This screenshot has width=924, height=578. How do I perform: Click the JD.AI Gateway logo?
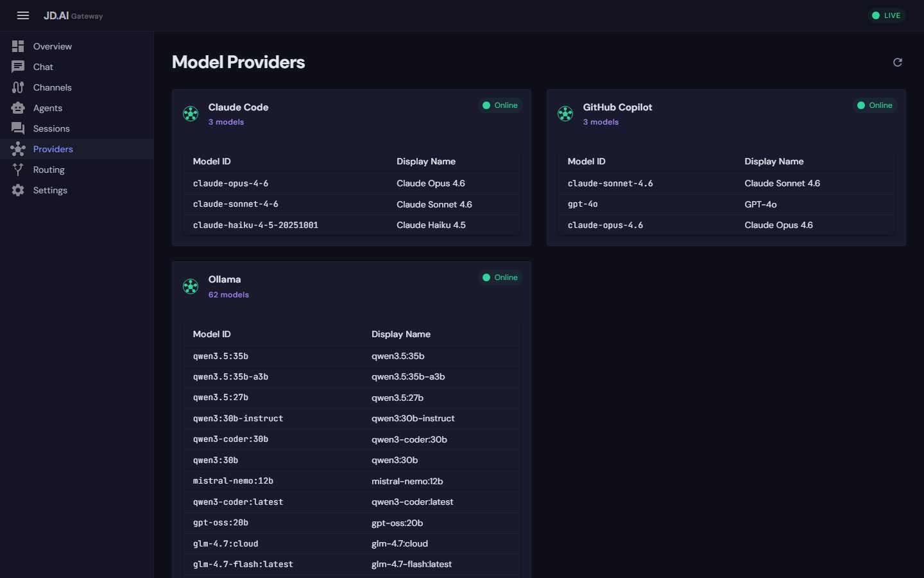(x=73, y=15)
